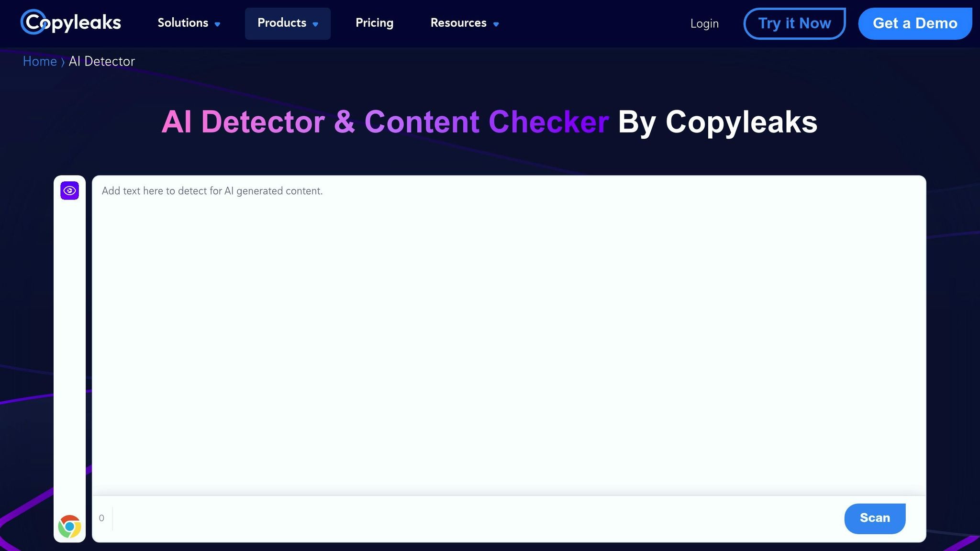Click the AI Detector breadcrumb item
The height and width of the screenshot is (551, 980).
(101, 61)
